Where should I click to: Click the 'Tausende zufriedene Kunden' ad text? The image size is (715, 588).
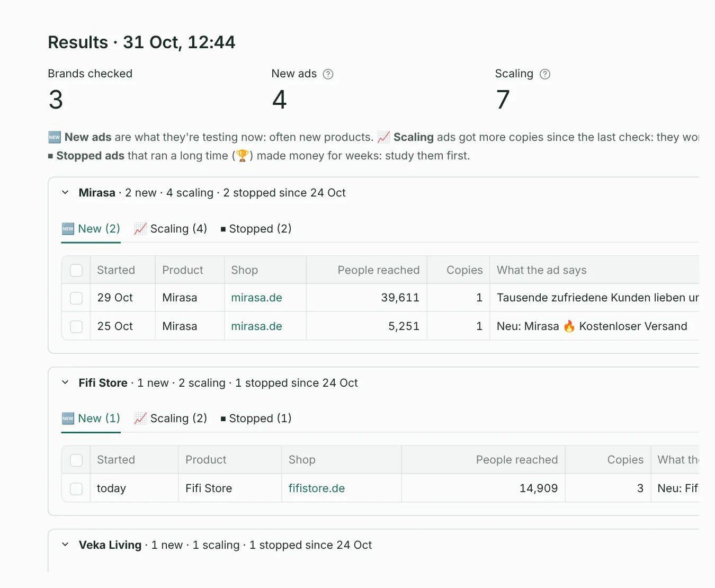coord(598,298)
